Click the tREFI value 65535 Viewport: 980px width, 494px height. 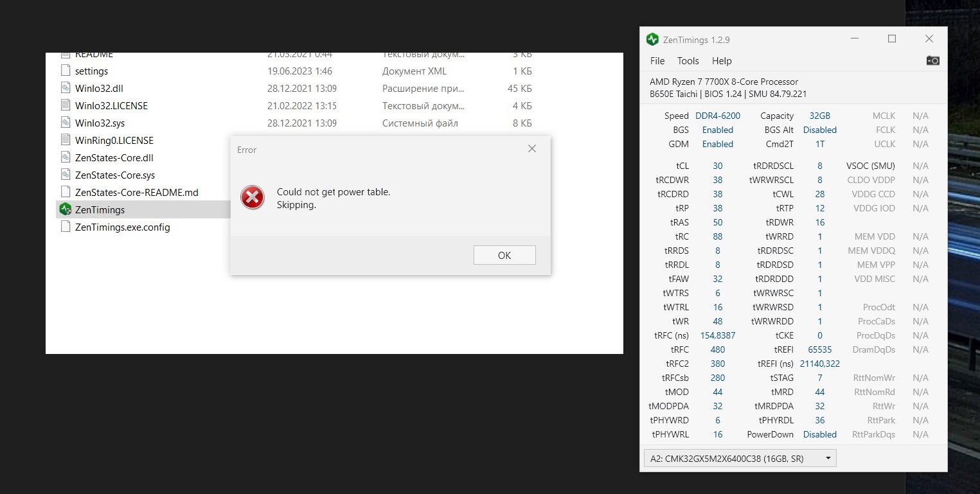(x=820, y=349)
